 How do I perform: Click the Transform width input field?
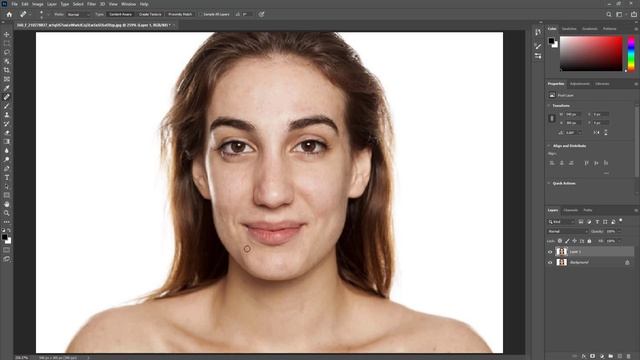point(573,114)
